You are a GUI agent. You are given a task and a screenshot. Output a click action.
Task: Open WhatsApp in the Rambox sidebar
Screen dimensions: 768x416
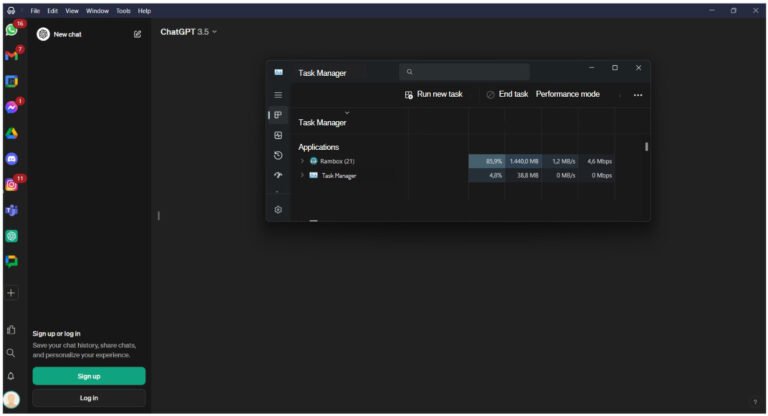[11, 30]
